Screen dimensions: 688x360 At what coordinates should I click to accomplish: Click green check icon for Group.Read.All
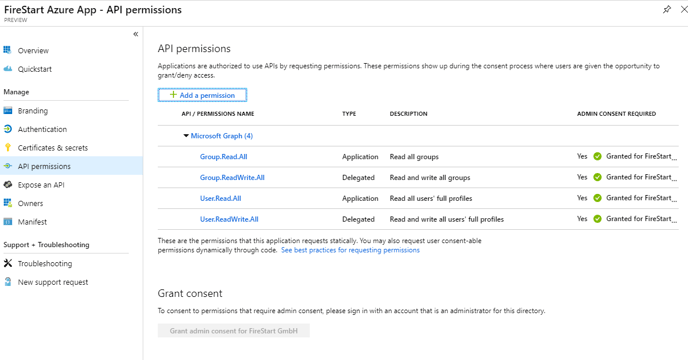(x=597, y=156)
